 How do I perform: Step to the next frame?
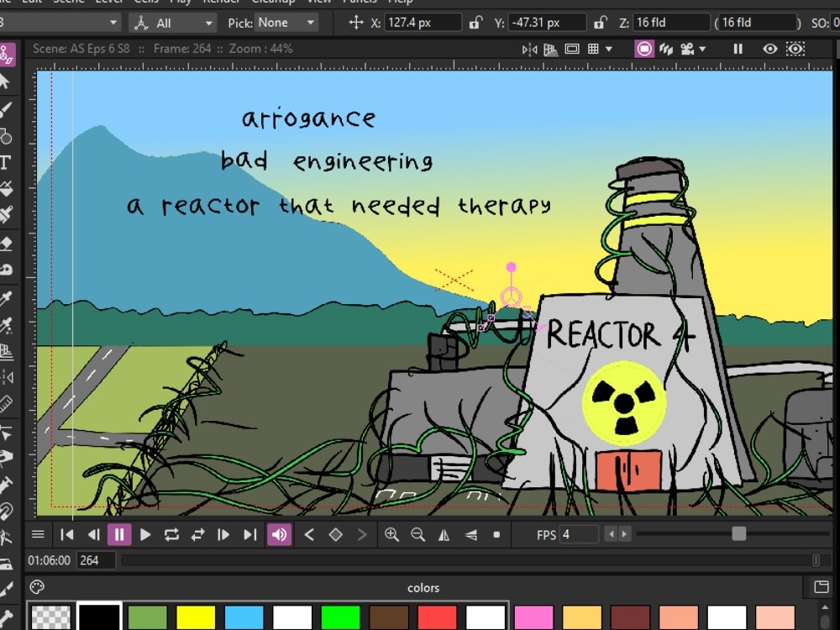tap(223, 534)
